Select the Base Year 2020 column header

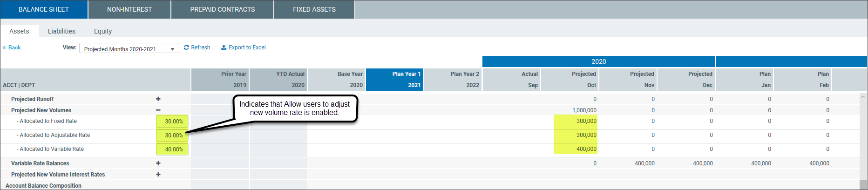[337, 80]
